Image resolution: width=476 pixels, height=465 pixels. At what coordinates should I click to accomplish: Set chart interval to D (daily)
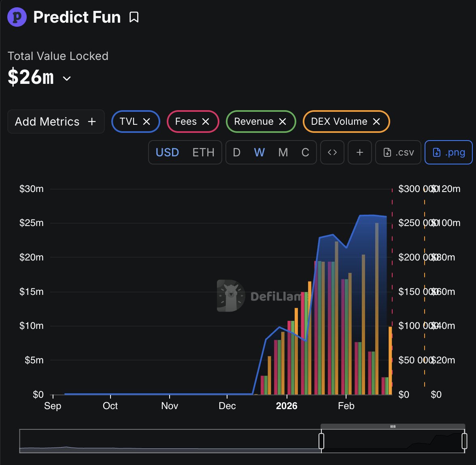click(237, 152)
